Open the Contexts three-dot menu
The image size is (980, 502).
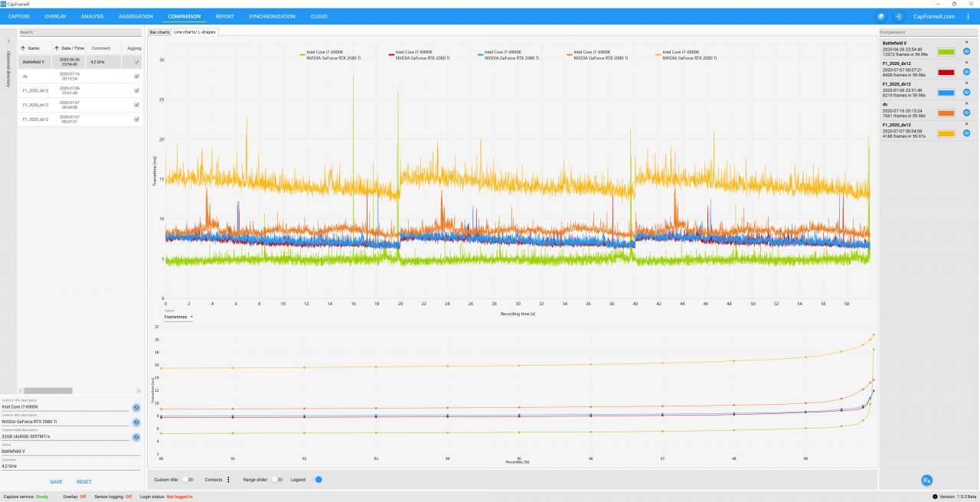[228, 480]
